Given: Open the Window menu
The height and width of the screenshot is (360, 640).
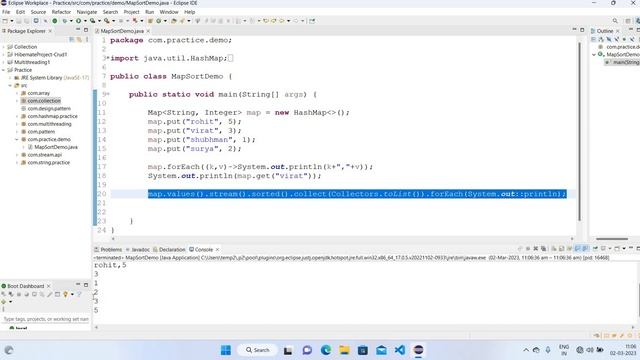Looking at the screenshot, I should pos(169,12).
